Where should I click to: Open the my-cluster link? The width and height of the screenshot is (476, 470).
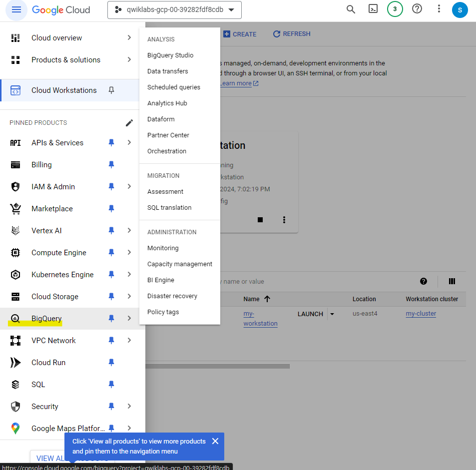pyautogui.click(x=421, y=314)
